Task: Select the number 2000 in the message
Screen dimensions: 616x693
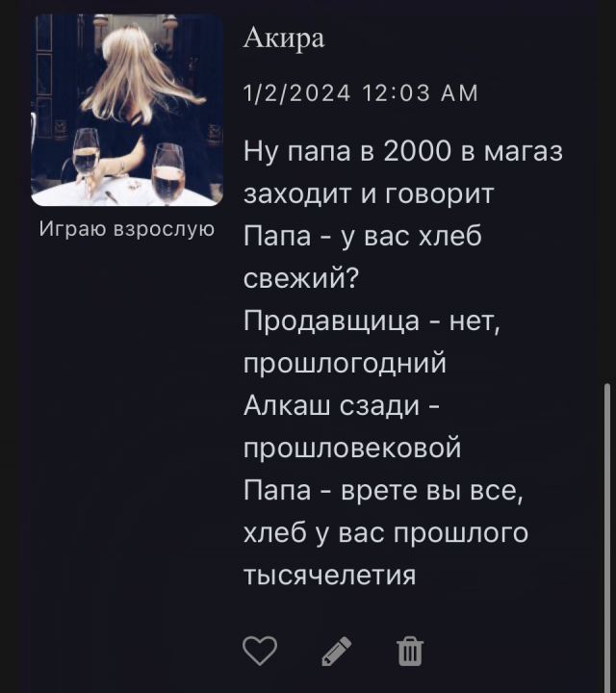Action: coord(417,151)
